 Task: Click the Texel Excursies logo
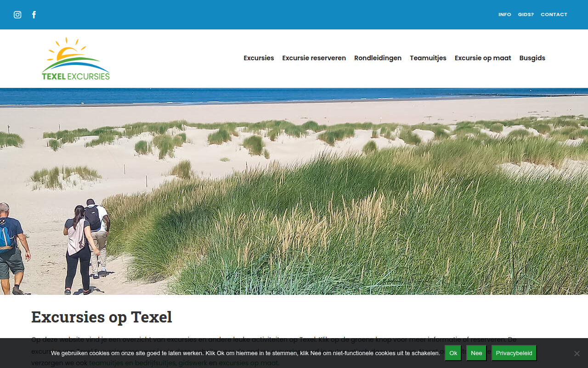76,58
